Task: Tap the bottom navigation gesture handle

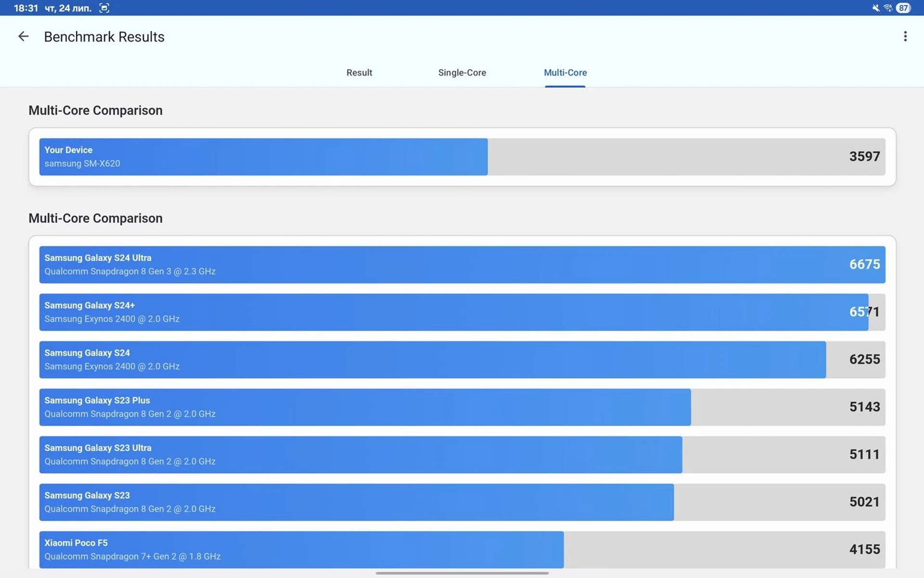Action: point(462,573)
